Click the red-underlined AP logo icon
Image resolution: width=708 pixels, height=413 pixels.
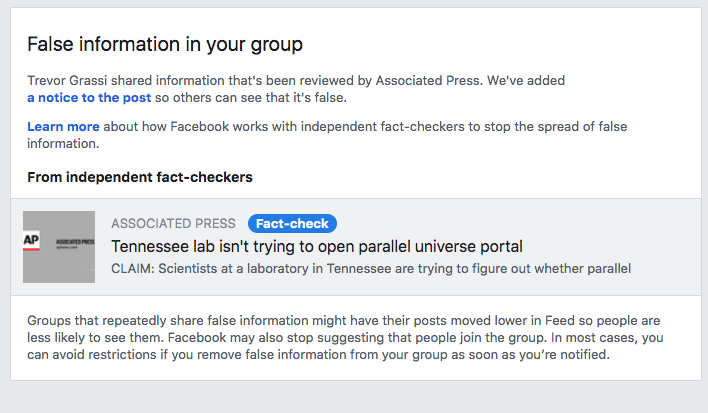click(31, 241)
